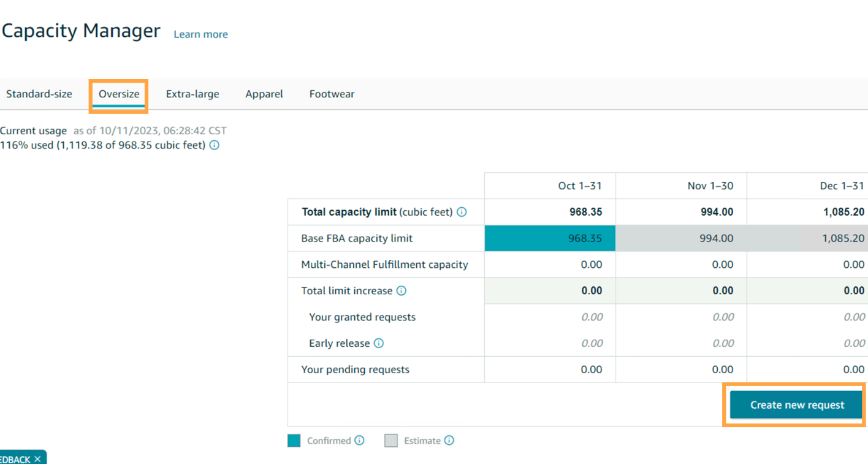Image resolution: width=868 pixels, height=464 pixels.
Task: Switch to the Standard-size tab
Action: (x=39, y=94)
